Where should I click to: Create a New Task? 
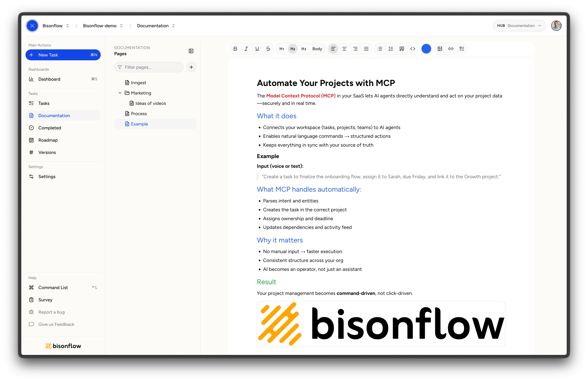[x=63, y=55]
